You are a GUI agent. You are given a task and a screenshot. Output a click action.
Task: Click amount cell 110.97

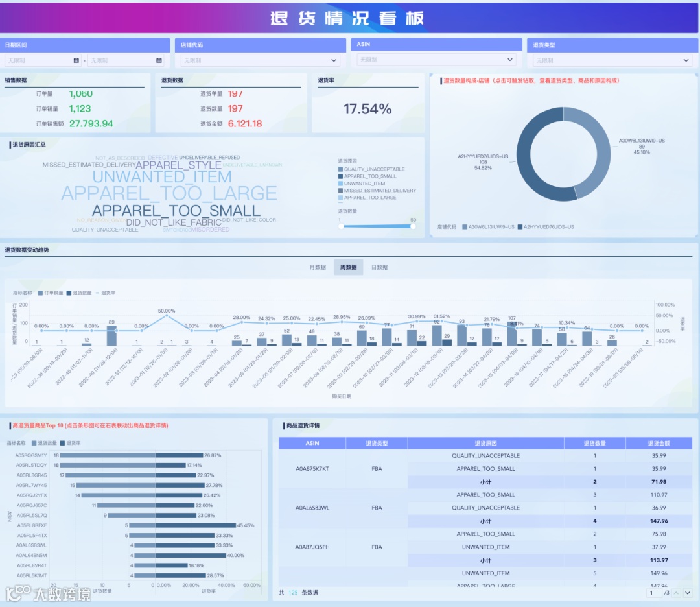pos(659,495)
